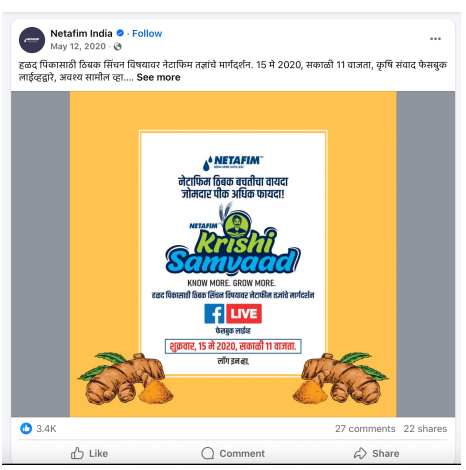Click the blue verified badge icon

click(120, 33)
